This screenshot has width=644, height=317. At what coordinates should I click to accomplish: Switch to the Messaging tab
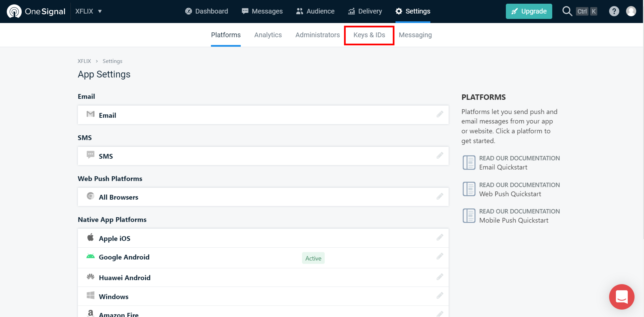click(415, 35)
